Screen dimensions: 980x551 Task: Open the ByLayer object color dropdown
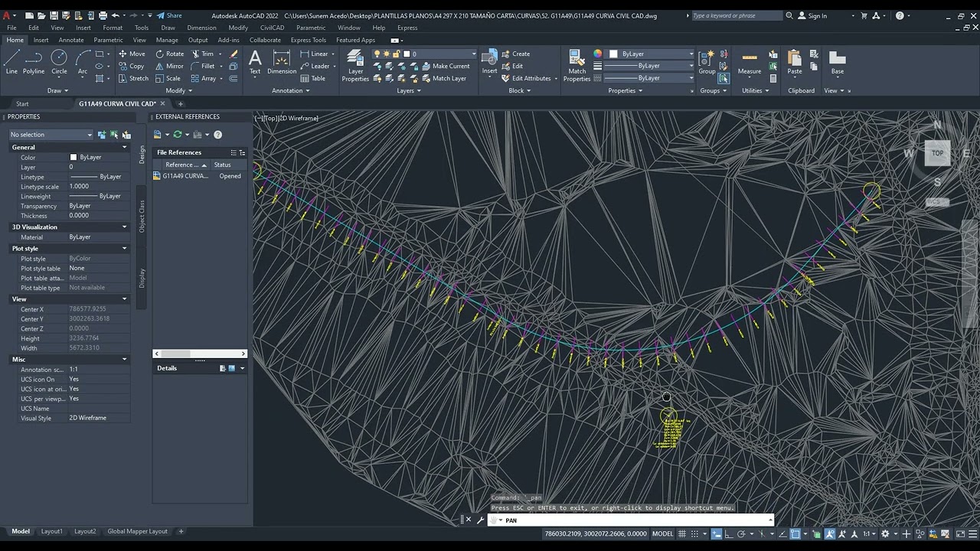click(x=652, y=54)
